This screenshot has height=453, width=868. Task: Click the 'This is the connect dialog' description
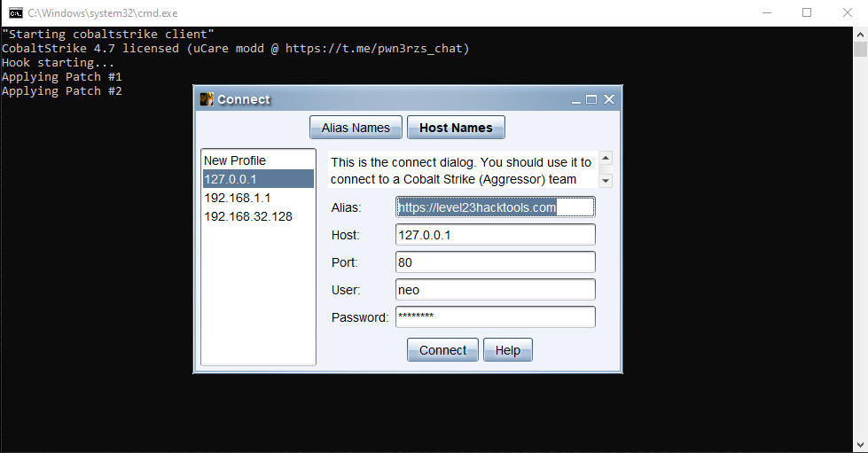[461, 170]
